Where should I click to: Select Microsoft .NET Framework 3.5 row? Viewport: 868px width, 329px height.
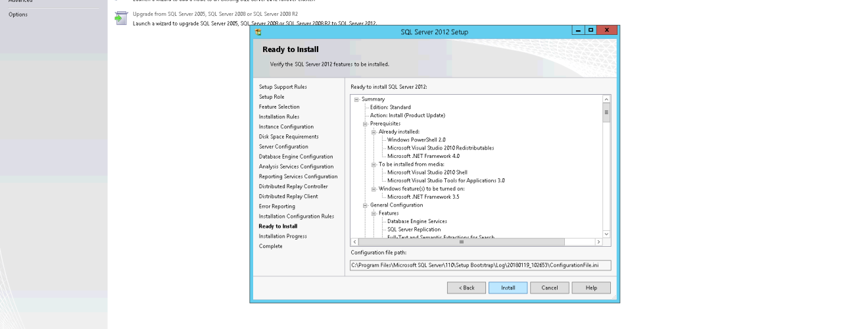[x=423, y=197]
